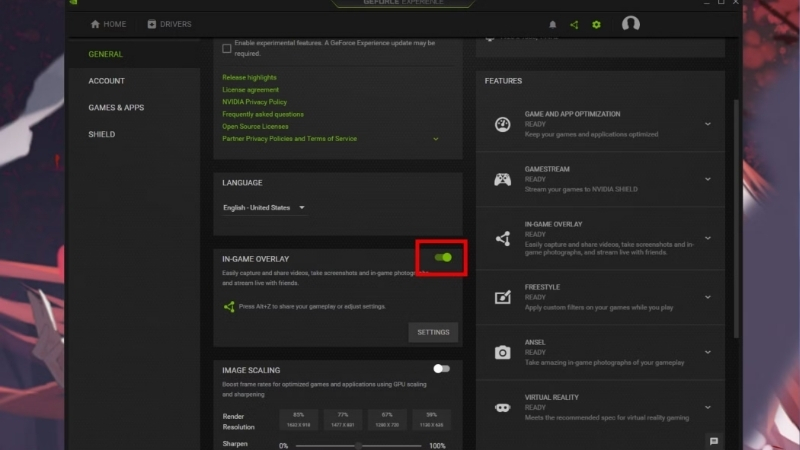Open In-Game Overlay Settings button
Screen dimensions: 800x450
[433, 332]
